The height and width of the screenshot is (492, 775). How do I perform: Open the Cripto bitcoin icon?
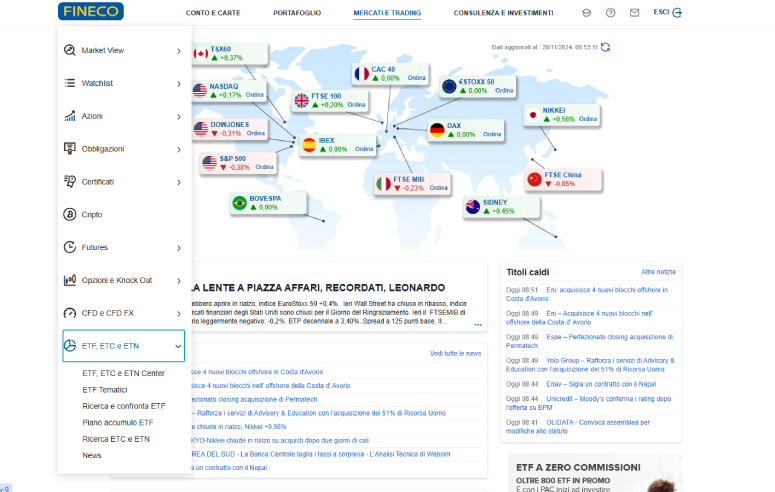(x=70, y=214)
